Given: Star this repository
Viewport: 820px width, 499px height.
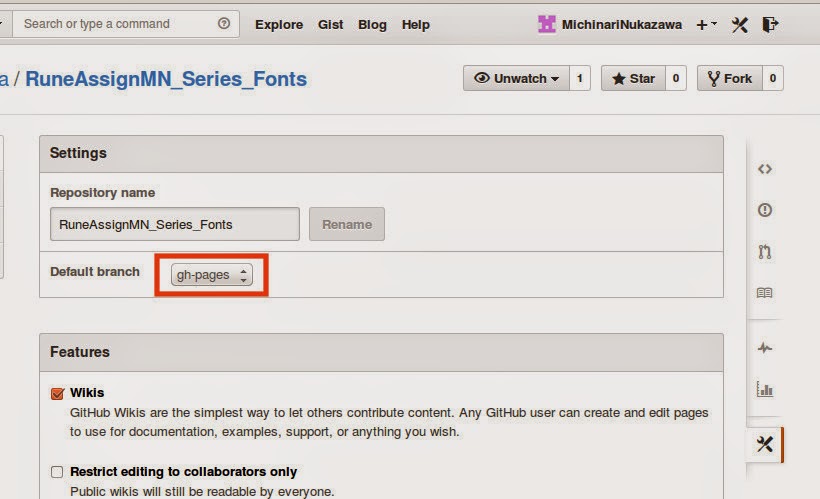Looking at the screenshot, I should click(x=633, y=78).
